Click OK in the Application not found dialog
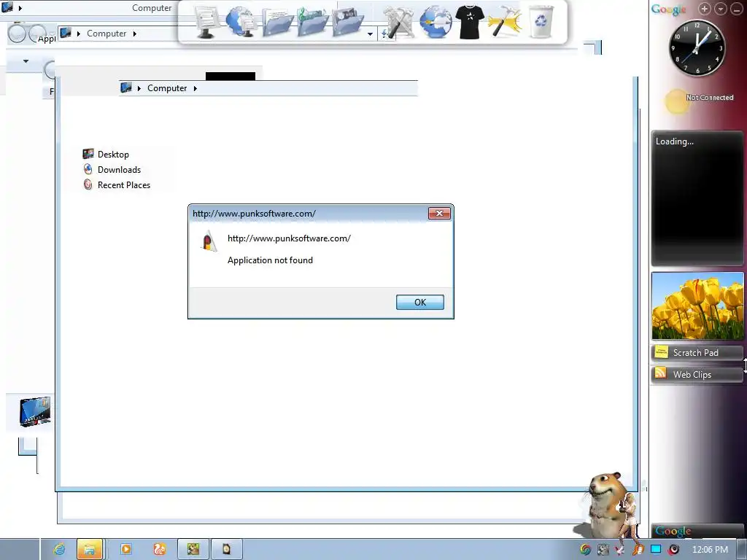Image resolution: width=747 pixels, height=560 pixels. (x=419, y=302)
